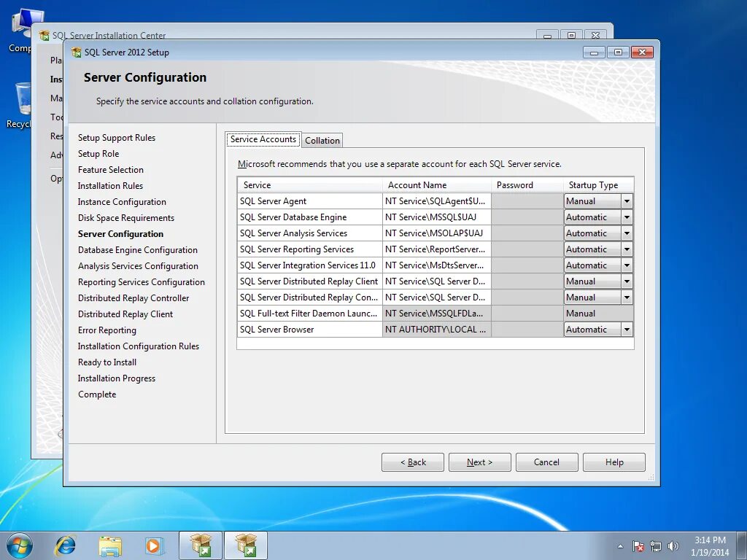
Task: Open startup type dropdown for SQL Server Analysis Services
Action: coord(627,233)
